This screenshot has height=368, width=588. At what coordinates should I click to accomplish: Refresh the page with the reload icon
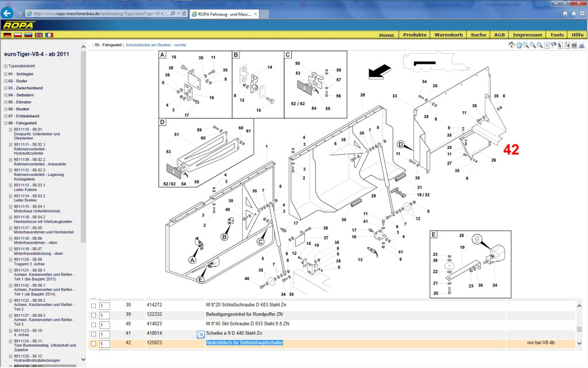(x=184, y=14)
